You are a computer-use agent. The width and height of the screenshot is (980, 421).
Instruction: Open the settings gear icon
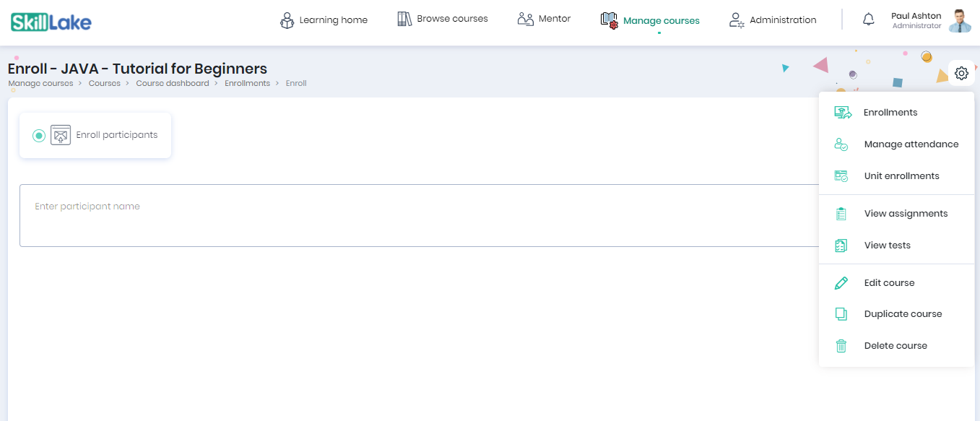pyautogui.click(x=961, y=73)
